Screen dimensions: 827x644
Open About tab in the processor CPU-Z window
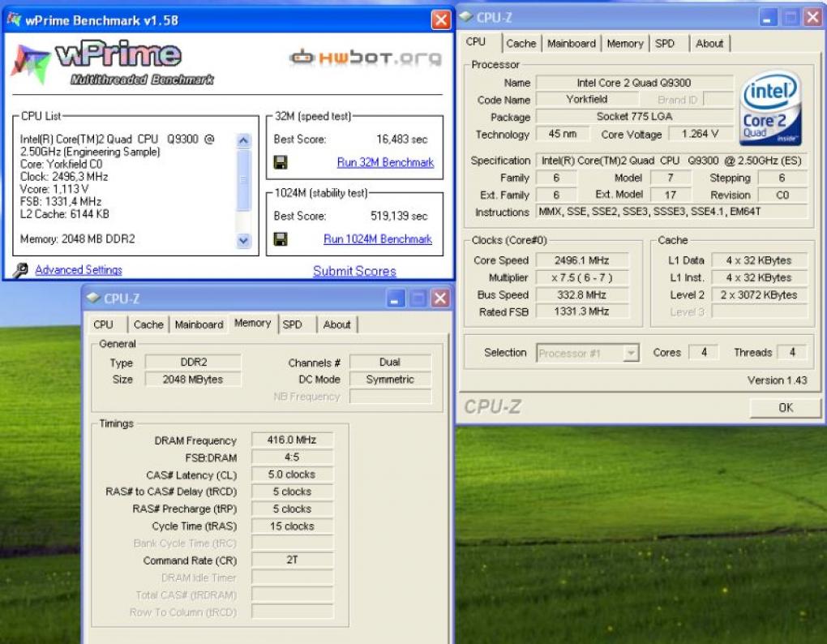coord(709,43)
